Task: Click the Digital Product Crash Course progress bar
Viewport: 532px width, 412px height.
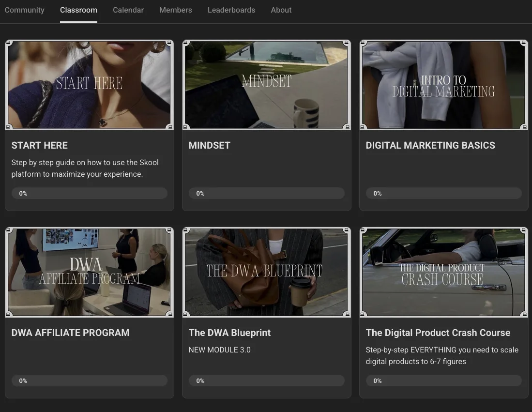Action: point(444,381)
